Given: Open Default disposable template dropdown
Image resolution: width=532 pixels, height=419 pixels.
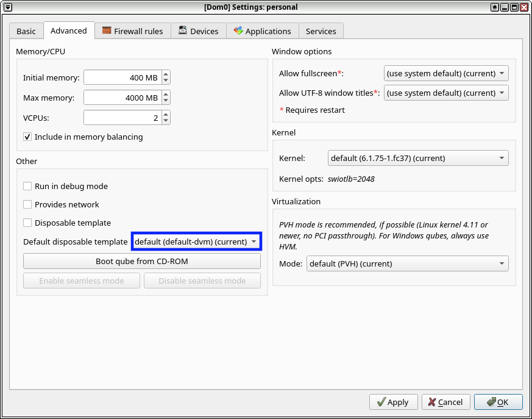Looking at the screenshot, I should click(196, 242).
